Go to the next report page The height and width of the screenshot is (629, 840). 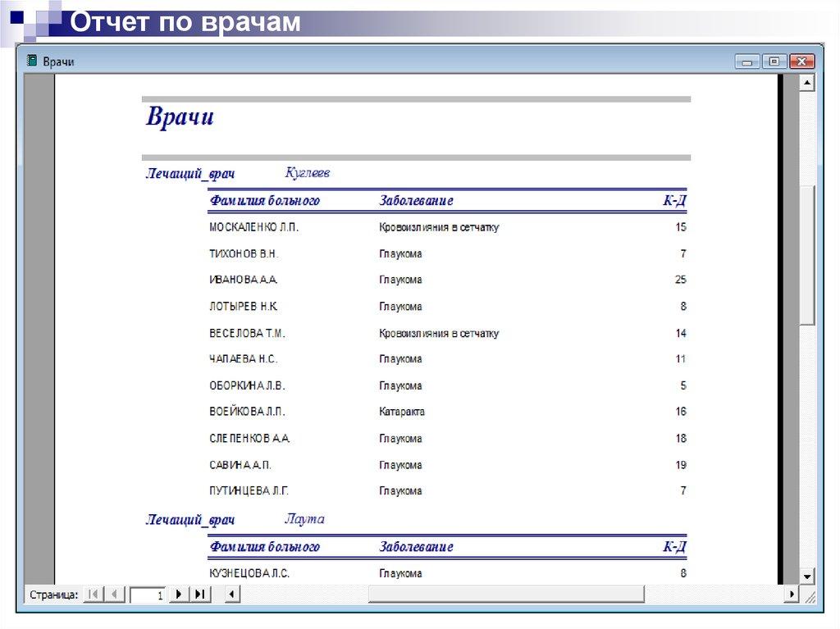(x=178, y=595)
